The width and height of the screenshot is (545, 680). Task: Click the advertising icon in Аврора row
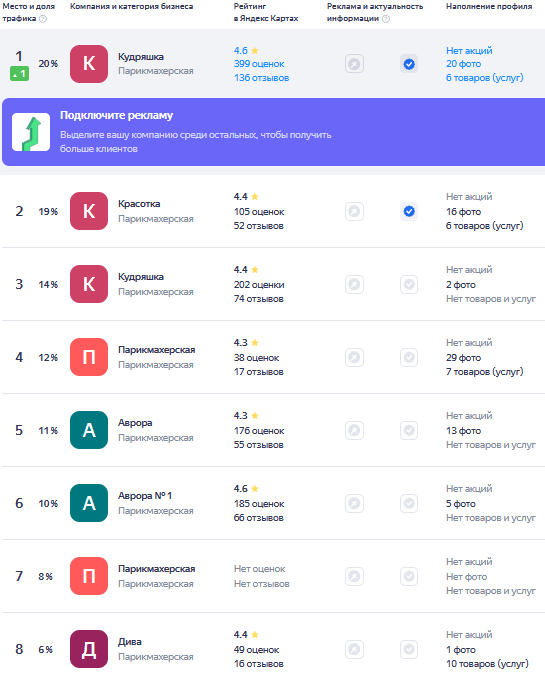(354, 431)
